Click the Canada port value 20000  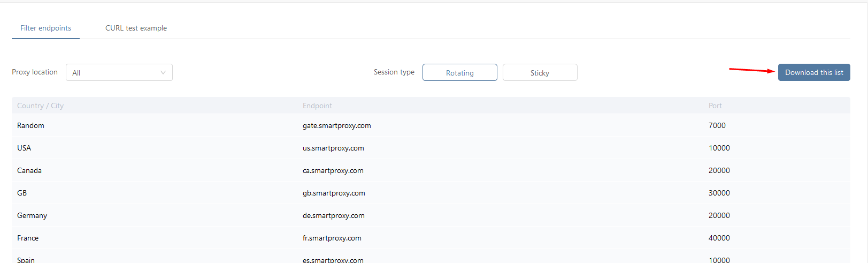tap(719, 170)
